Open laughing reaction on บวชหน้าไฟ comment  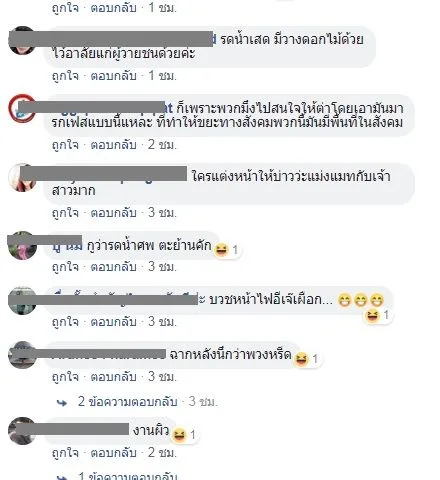coord(378,315)
